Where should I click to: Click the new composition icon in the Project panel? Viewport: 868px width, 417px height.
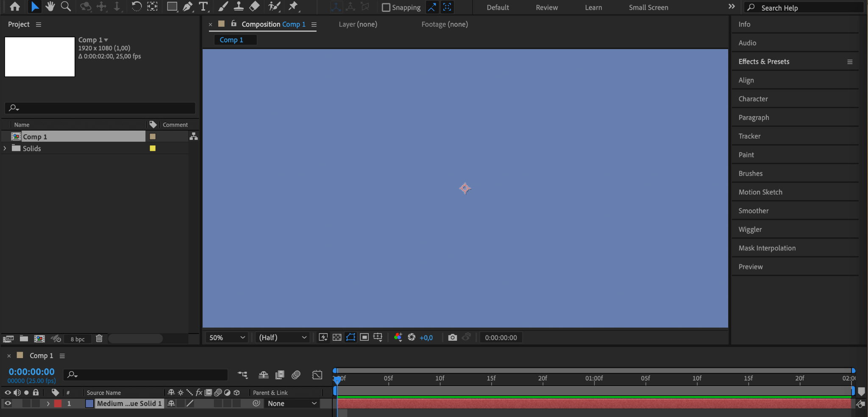(x=39, y=339)
